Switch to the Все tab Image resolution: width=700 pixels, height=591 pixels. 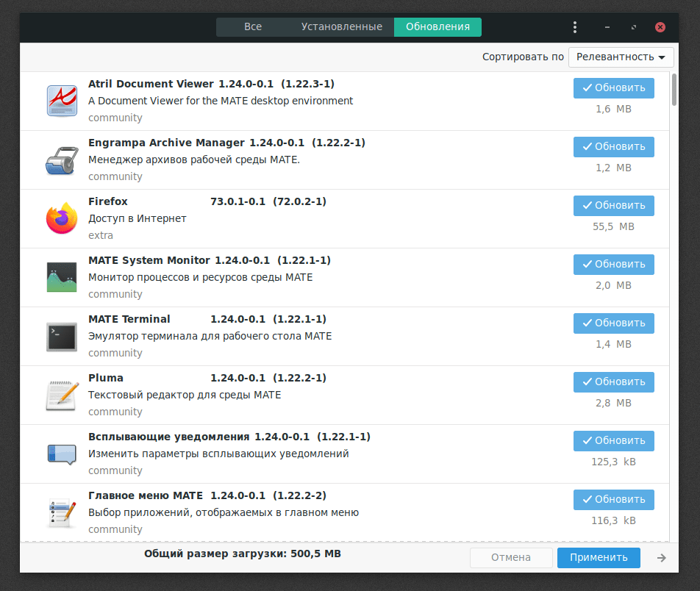point(253,27)
